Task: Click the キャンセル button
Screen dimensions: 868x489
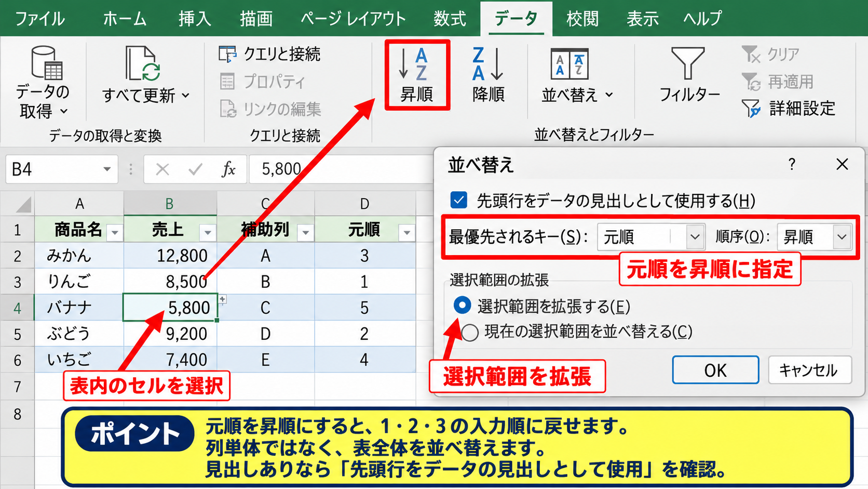Action: tap(810, 370)
